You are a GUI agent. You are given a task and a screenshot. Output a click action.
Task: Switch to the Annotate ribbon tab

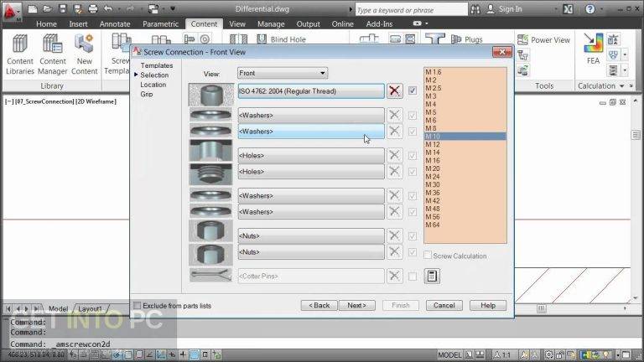[115, 23]
